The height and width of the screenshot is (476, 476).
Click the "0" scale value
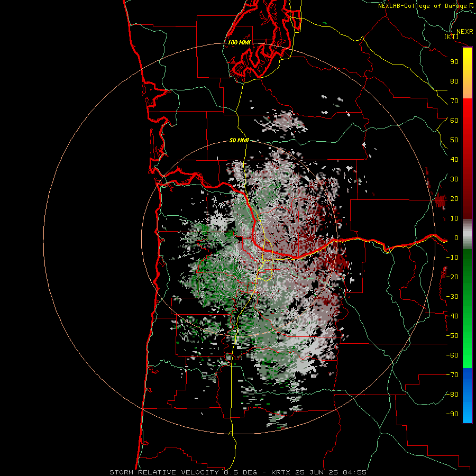(456, 237)
